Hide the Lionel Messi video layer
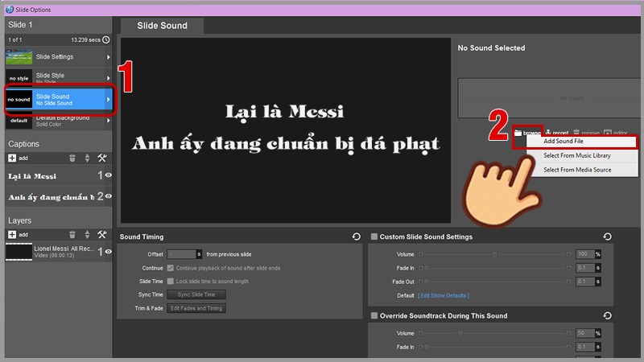 [x=108, y=252]
